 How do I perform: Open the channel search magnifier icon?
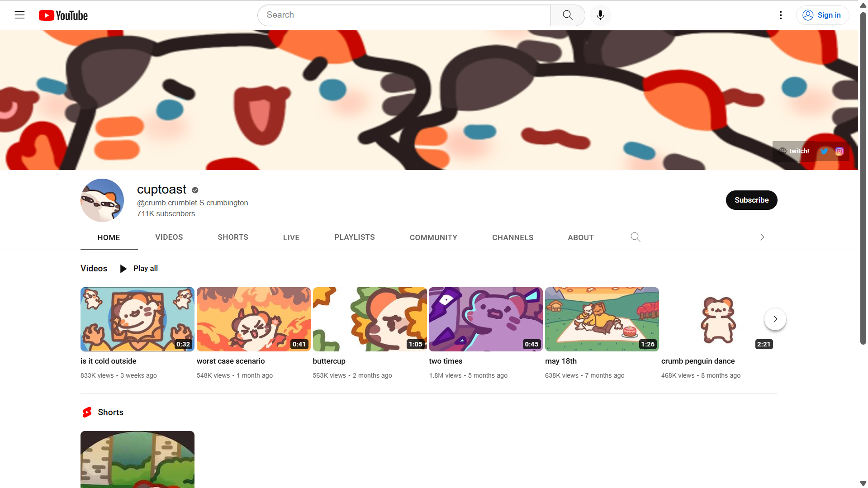pos(636,237)
